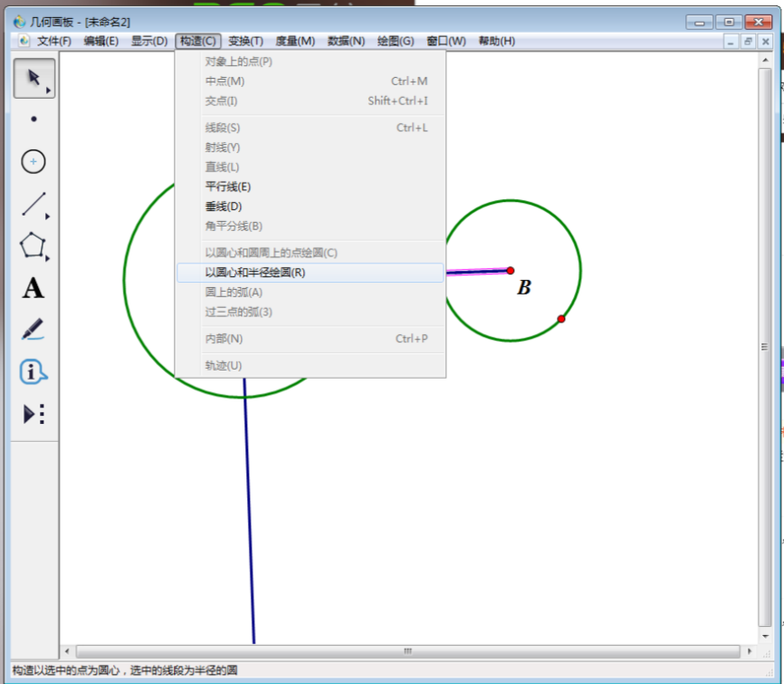Select the marker pen tool
The image size is (784, 684).
point(33,330)
